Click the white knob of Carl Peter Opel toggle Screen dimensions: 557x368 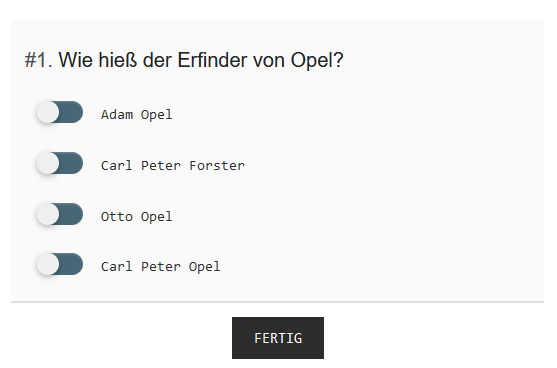48,264
